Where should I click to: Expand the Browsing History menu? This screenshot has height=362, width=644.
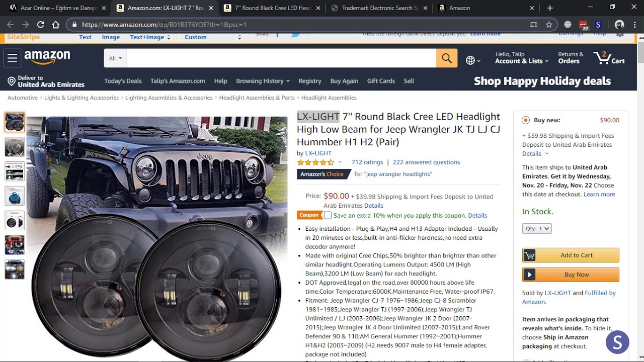tap(263, 81)
